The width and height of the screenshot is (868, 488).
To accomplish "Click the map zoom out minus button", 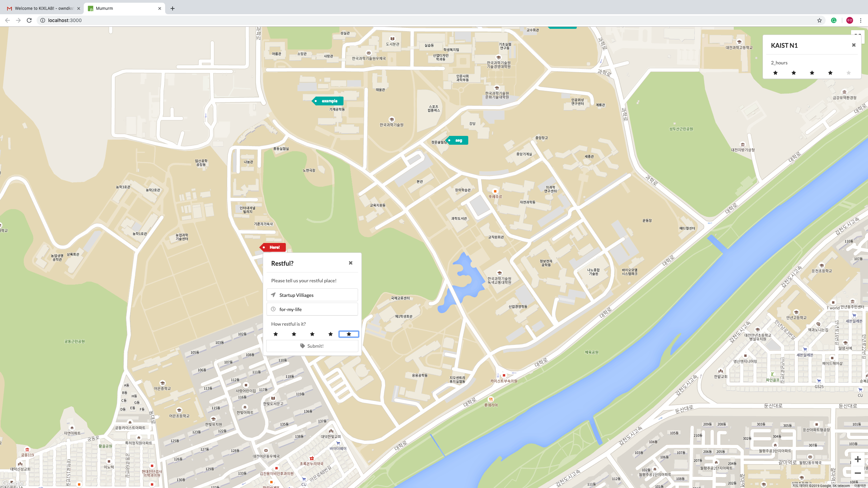I will tap(857, 473).
